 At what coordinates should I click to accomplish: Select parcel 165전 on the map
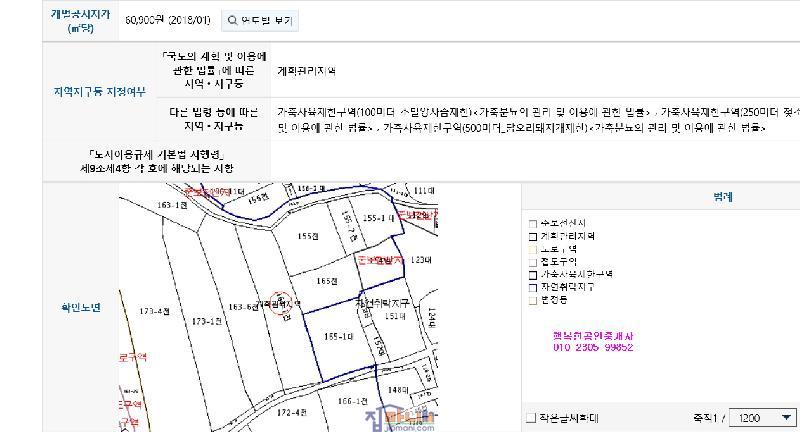click(323, 282)
